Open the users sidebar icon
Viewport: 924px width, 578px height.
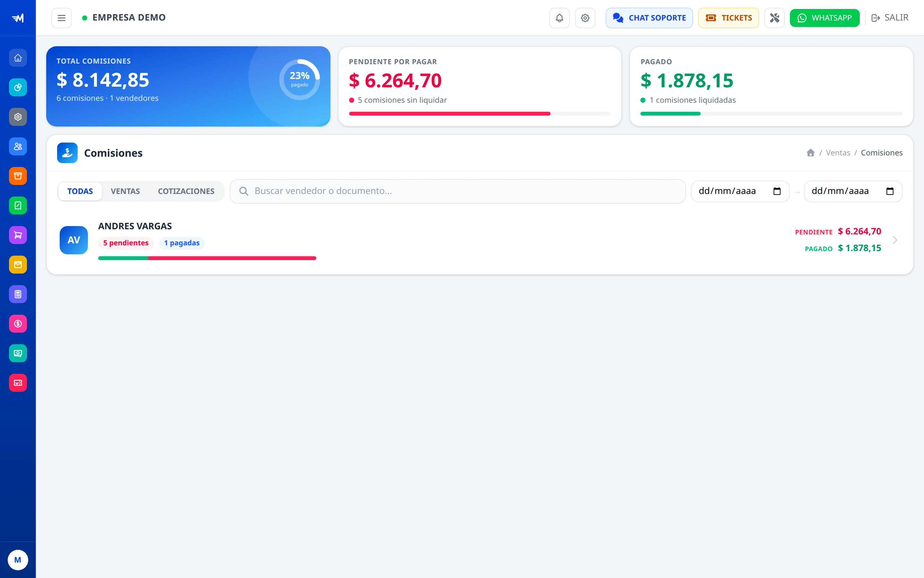18,146
